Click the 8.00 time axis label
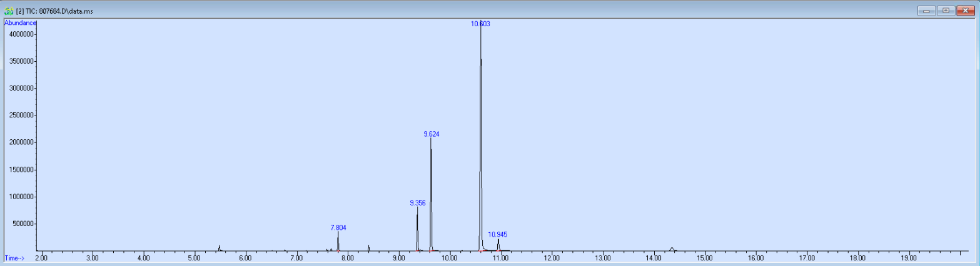This screenshot has height=266, width=980. tap(348, 258)
